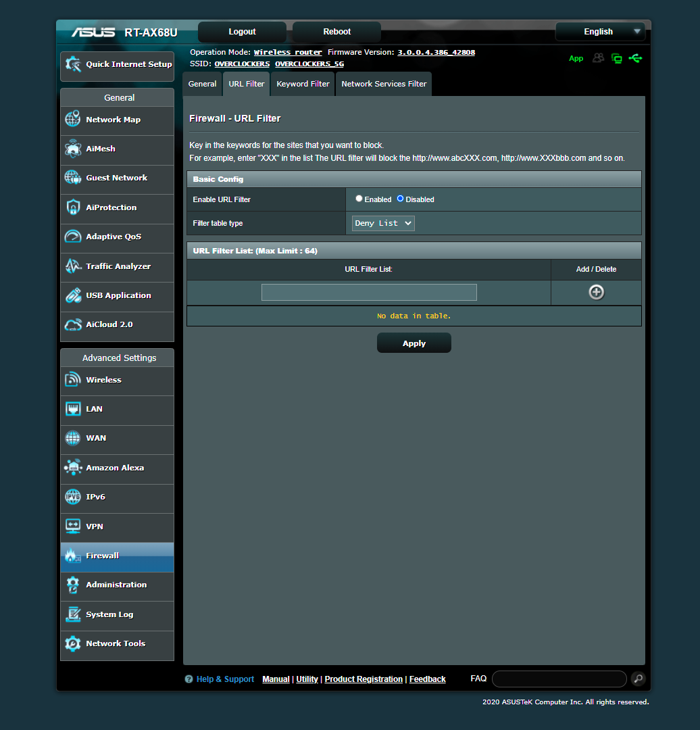Click the network clients status icon
Viewport: 700px width, 730px height.
(x=617, y=58)
